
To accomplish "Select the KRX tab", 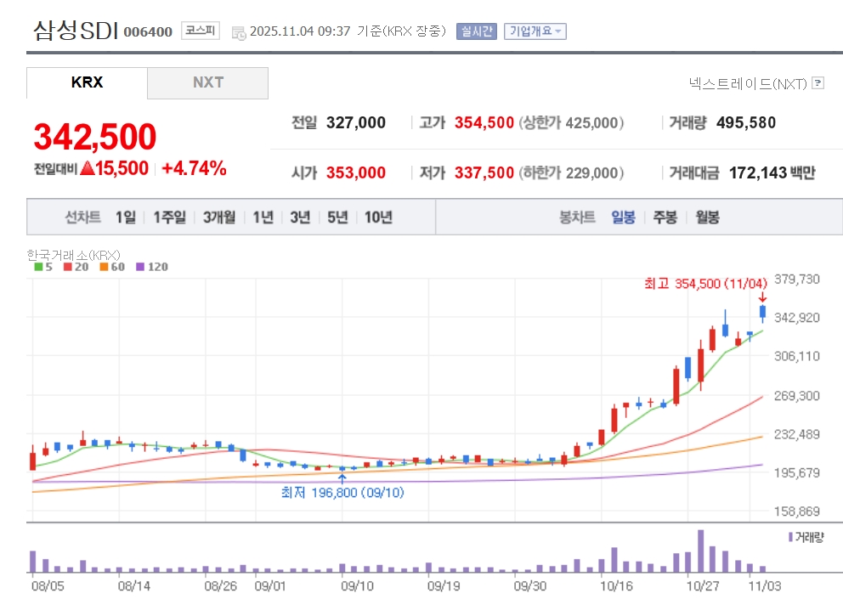I will click(87, 82).
